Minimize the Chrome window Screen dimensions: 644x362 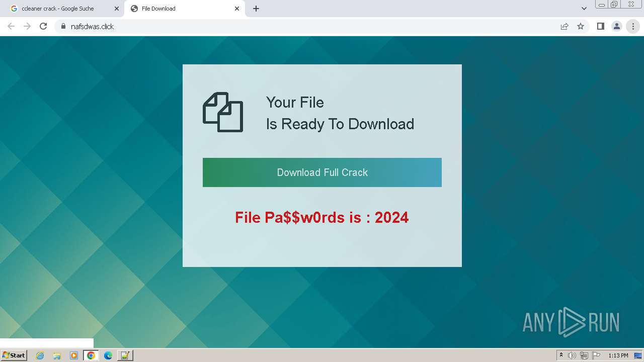point(602,4)
